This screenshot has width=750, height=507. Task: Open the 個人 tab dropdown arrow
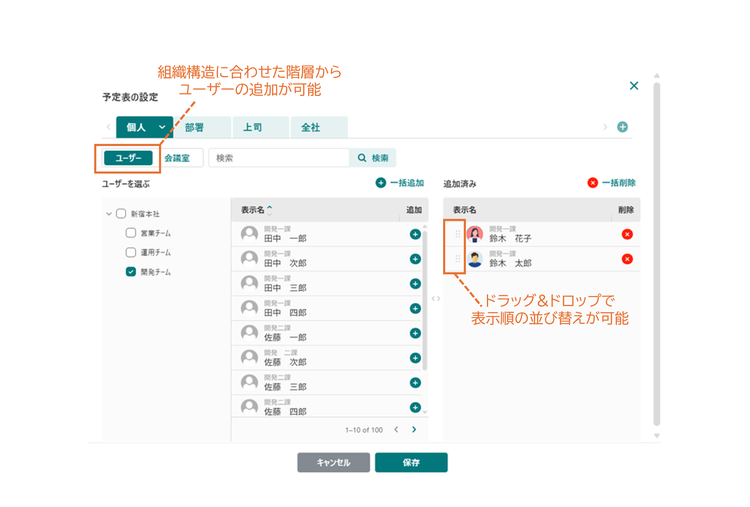[x=162, y=127]
